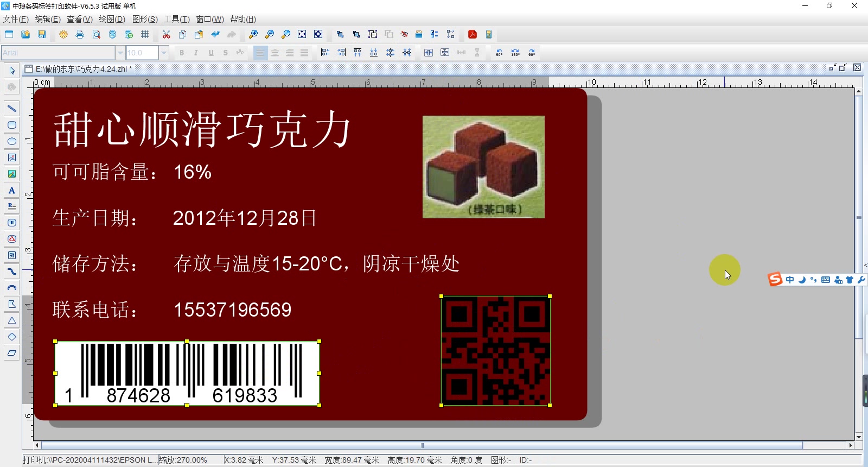Toggle grid display
The image size is (868, 467).
tap(145, 34)
